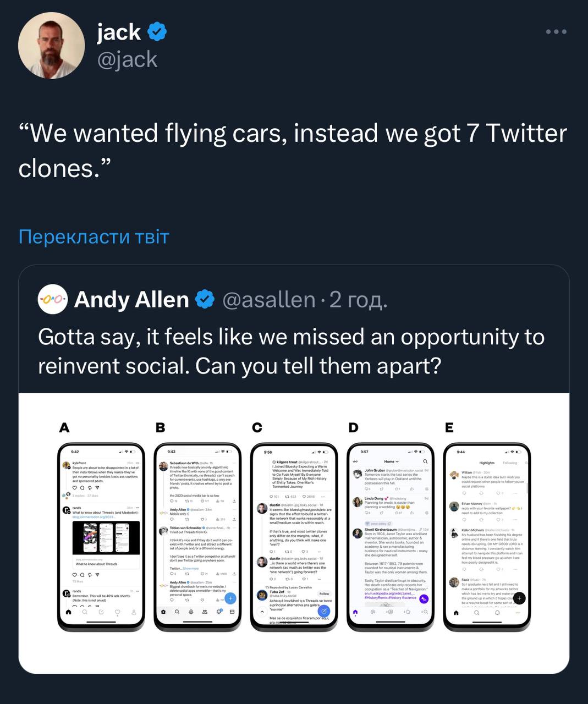The image size is (588, 704).
Task: Select the Highlights tab in phone E
Action: pos(487,463)
